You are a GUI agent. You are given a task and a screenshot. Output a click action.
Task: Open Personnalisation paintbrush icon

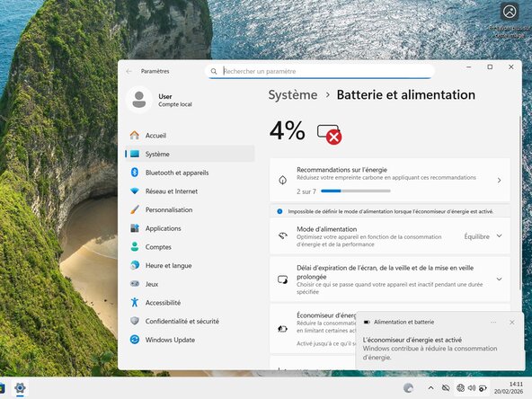click(135, 209)
